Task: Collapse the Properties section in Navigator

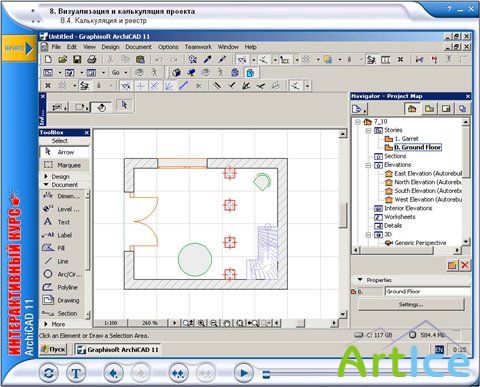Action: [x=360, y=280]
